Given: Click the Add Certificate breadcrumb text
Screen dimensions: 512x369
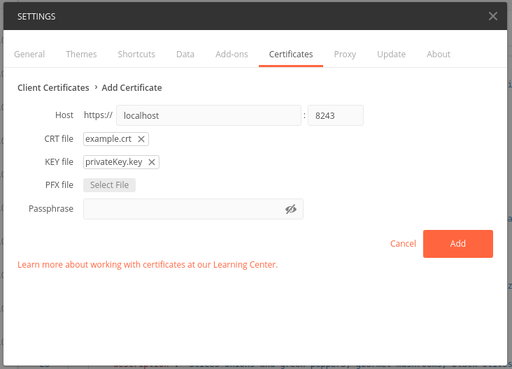Looking at the screenshot, I should [x=132, y=88].
